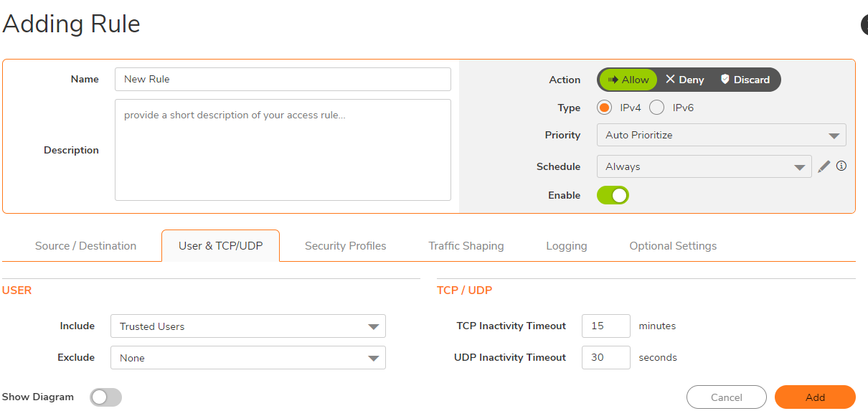868x416 pixels.
Task: Click the schedule info icon
Action: (x=841, y=166)
